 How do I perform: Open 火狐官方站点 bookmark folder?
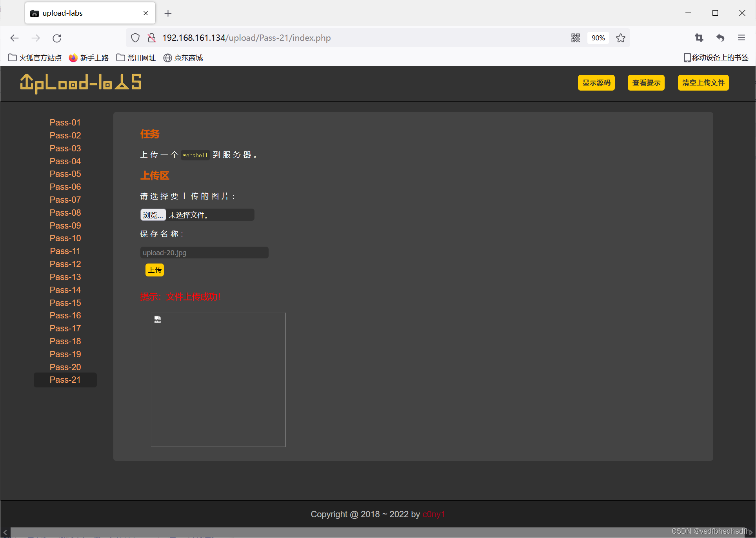click(35, 58)
